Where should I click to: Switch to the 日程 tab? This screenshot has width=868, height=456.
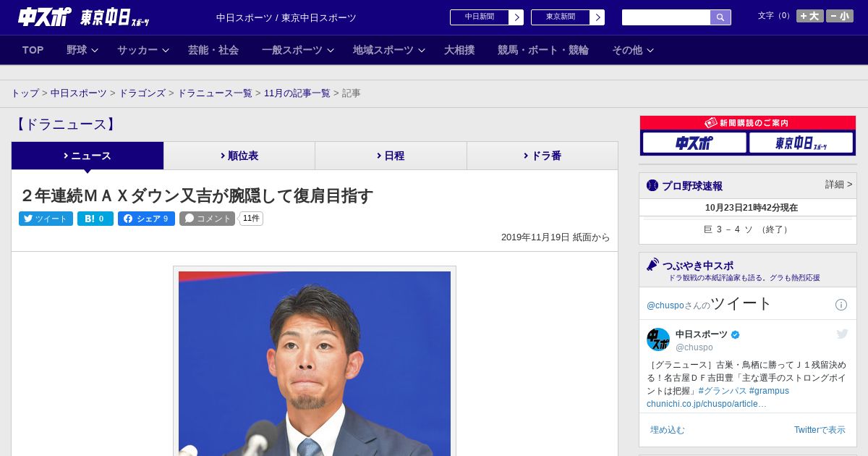tap(391, 156)
